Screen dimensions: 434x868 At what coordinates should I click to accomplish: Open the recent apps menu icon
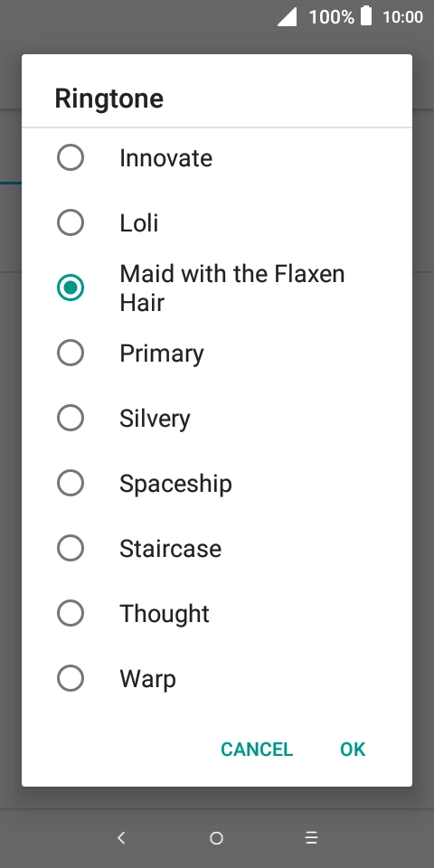(x=312, y=837)
